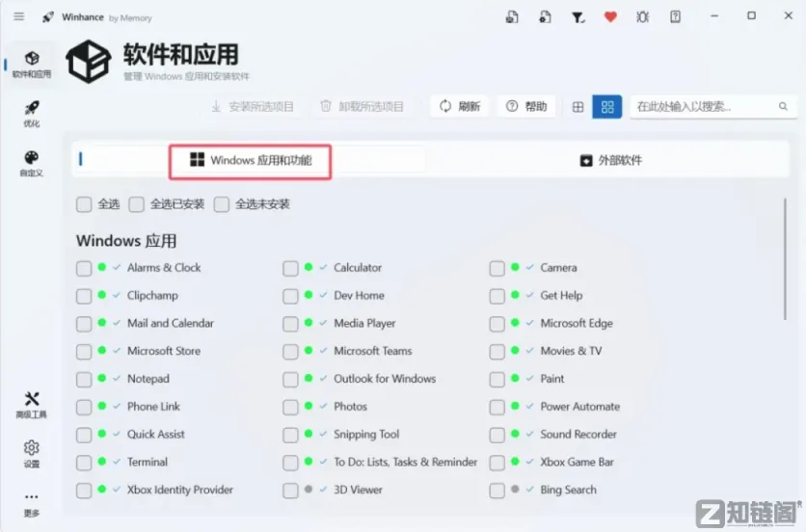Click 安装所选项目 button
Screen dimensions: 806x532
coord(253,106)
